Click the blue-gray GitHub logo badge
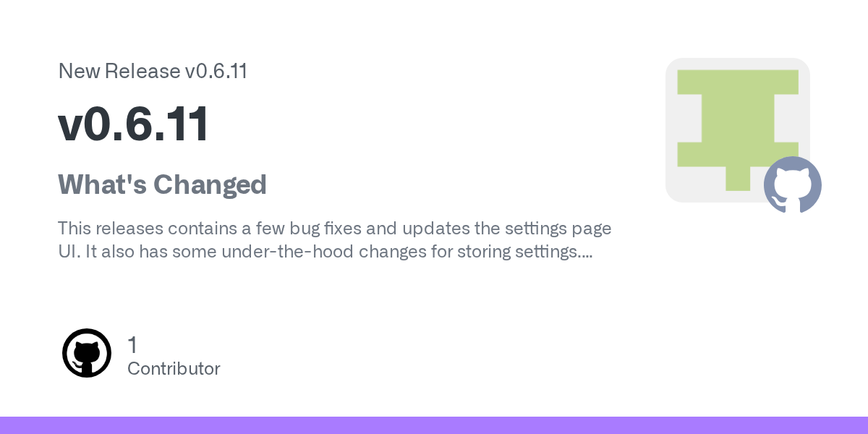868x434 pixels. (792, 184)
